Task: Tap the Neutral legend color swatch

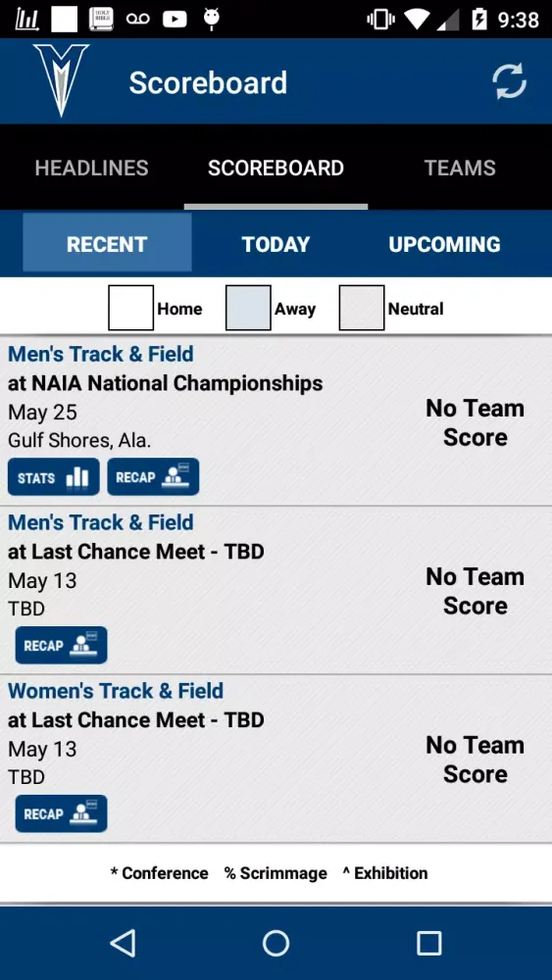Action: coord(362,308)
